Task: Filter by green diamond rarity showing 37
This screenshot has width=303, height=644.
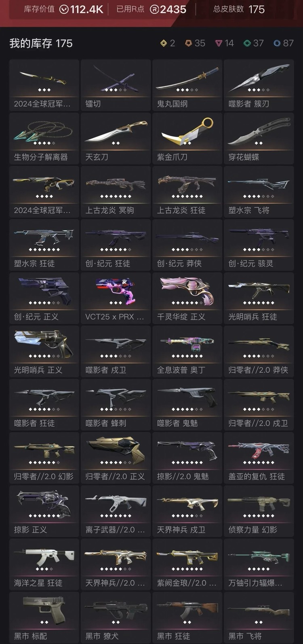Action: [x=253, y=43]
